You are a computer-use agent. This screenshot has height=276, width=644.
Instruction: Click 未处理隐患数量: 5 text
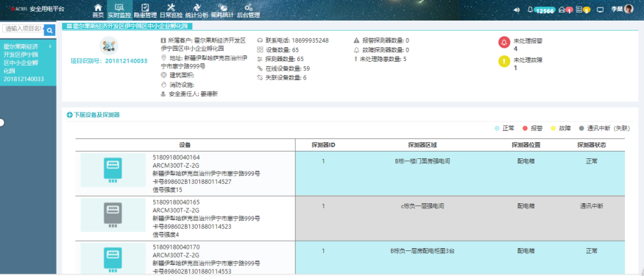(x=383, y=59)
